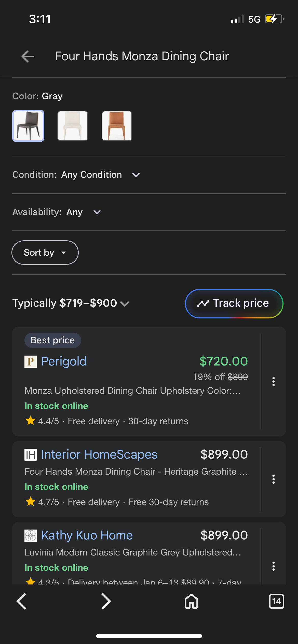Viewport: 298px width, 644px height.
Task: Choose the white chair color option
Action: (73, 126)
